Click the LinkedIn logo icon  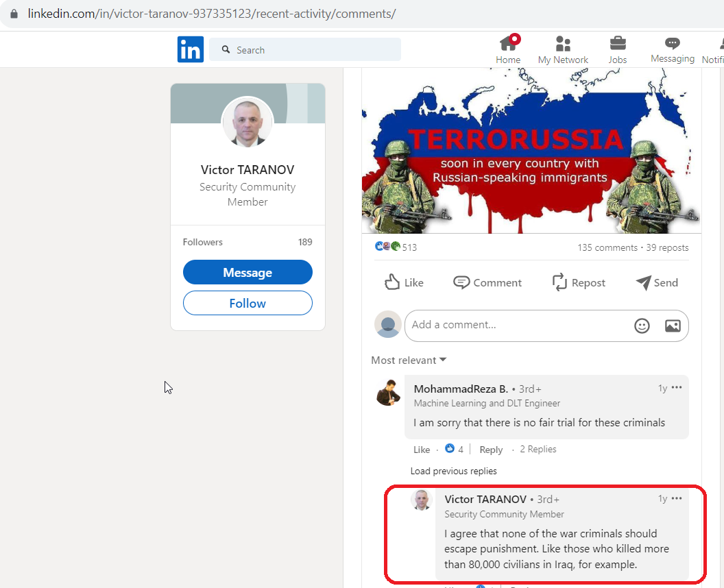(190, 49)
